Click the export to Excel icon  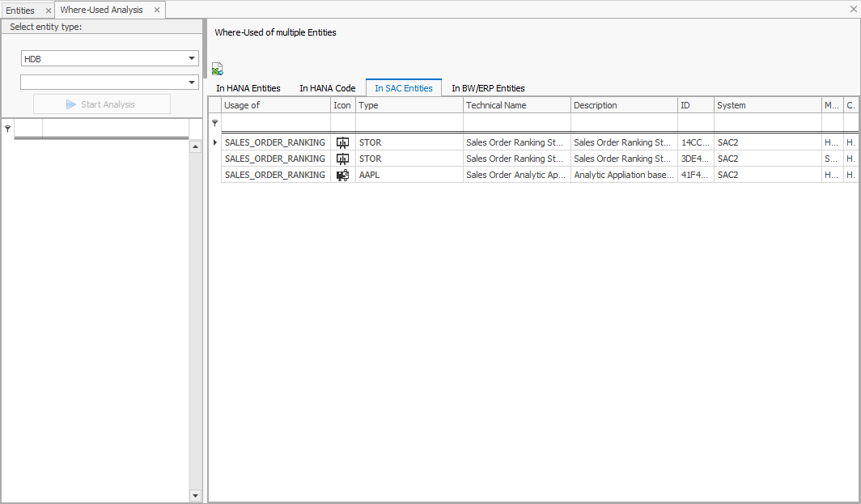coord(217,69)
